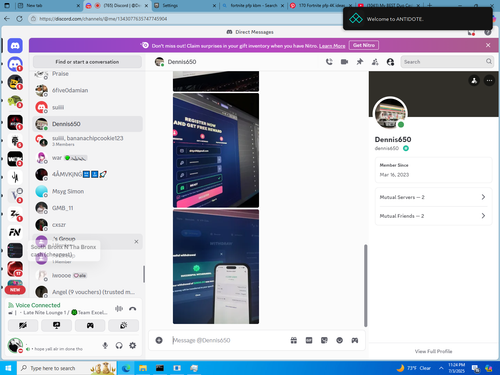500x375 pixels.
Task: Click the Search messages field
Action: [447, 62]
